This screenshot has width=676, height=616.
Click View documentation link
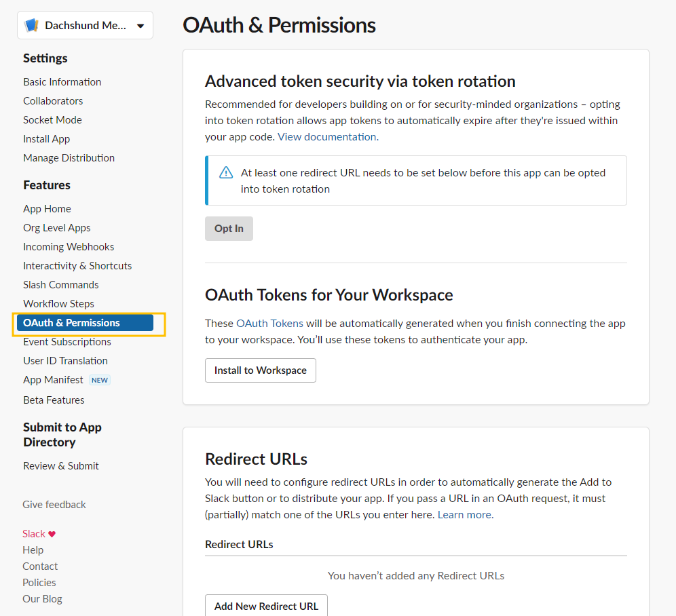pyautogui.click(x=328, y=136)
